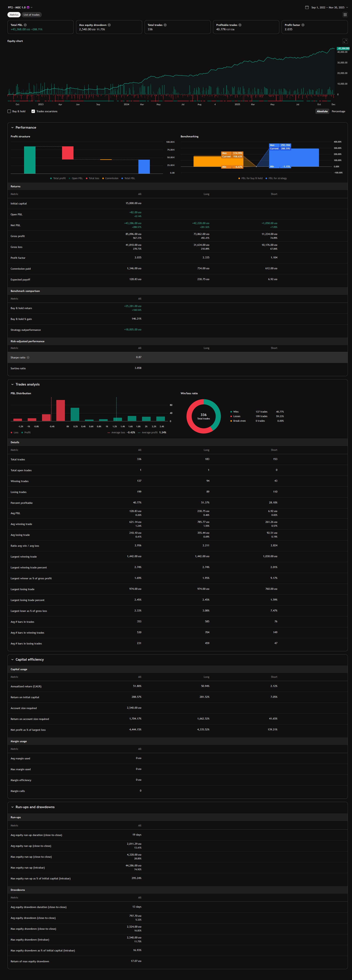Open the Sep 1, 2022 – Nov 30, 2025 date range

click(x=328, y=8)
